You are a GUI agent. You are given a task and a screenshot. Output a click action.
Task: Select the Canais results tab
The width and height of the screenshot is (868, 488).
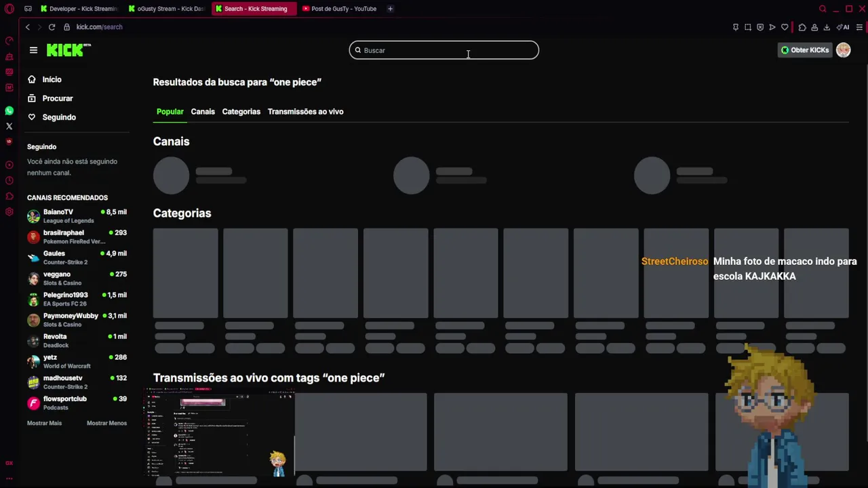click(x=203, y=111)
